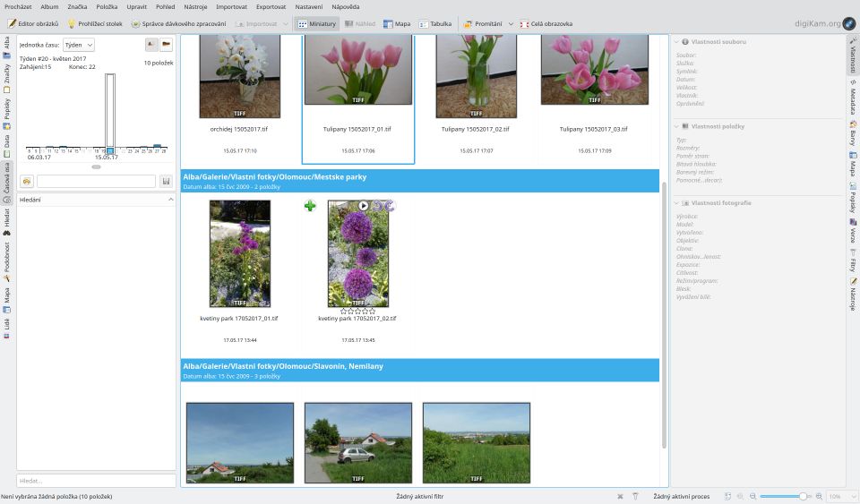
Task: Focus the timeline search name field
Action: [96, 182]
